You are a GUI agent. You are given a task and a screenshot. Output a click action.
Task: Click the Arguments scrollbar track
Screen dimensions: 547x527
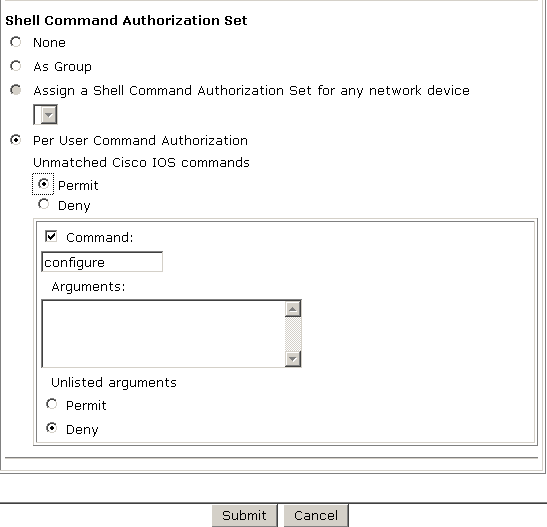[293, 334]
